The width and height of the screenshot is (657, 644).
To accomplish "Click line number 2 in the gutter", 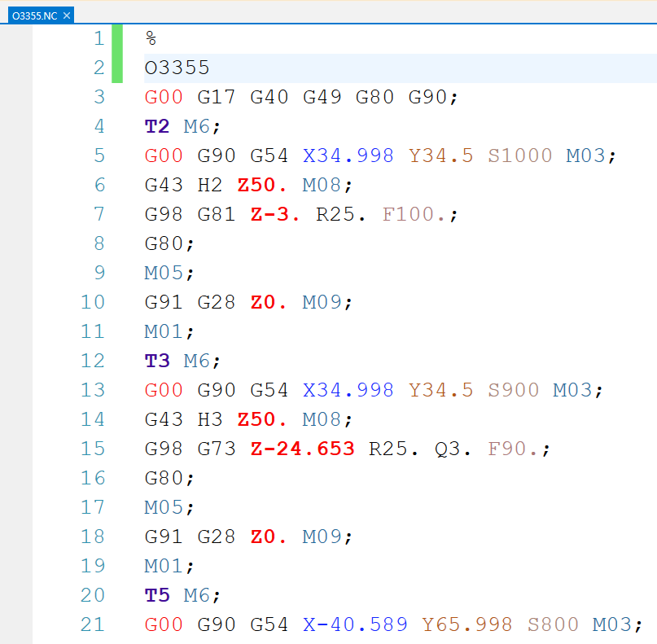I will point(99,68).
